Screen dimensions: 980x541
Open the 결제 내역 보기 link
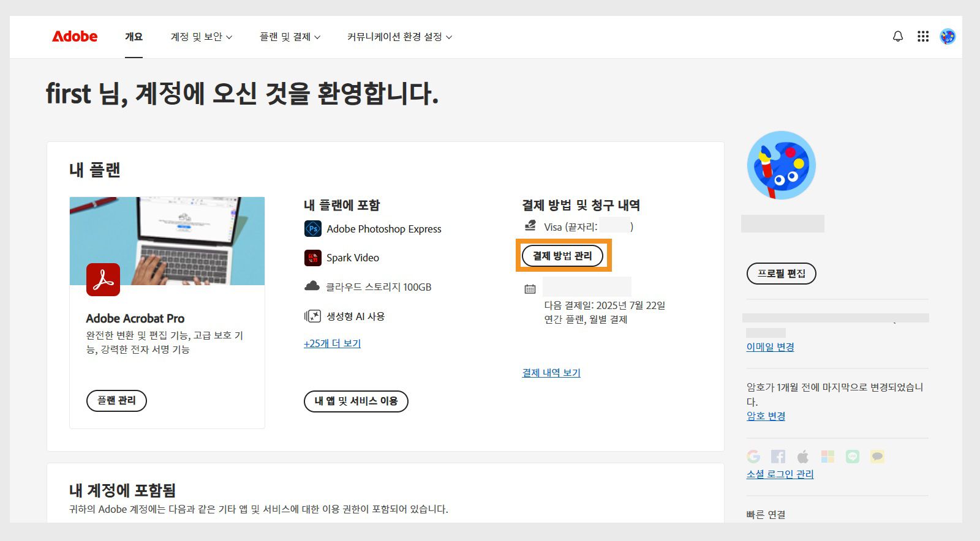(551, 373)
